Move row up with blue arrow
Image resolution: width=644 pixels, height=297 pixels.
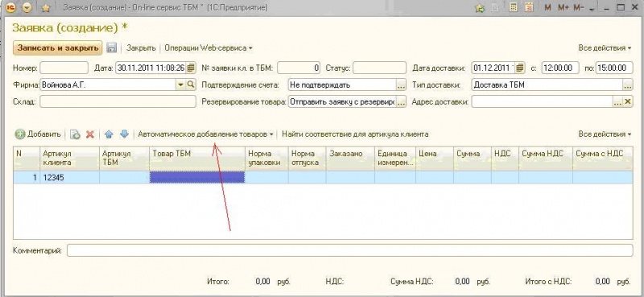pyautogui.click(x=109, y=134)
